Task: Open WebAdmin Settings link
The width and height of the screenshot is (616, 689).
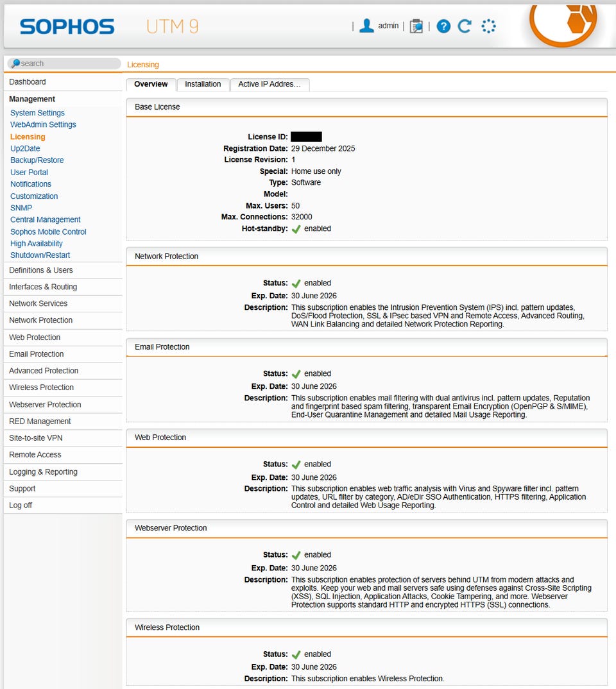Action: tap(43, 125)
